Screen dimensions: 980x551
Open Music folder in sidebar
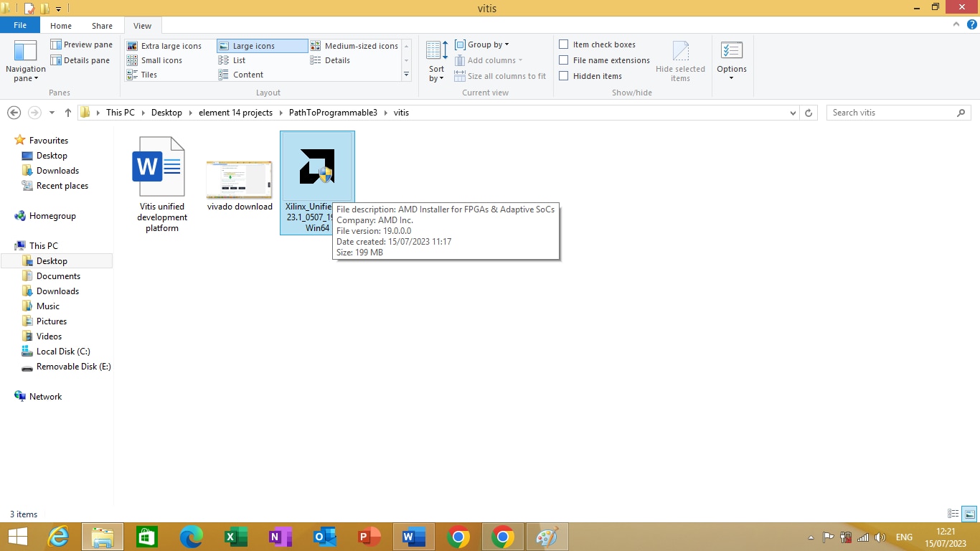48,306
